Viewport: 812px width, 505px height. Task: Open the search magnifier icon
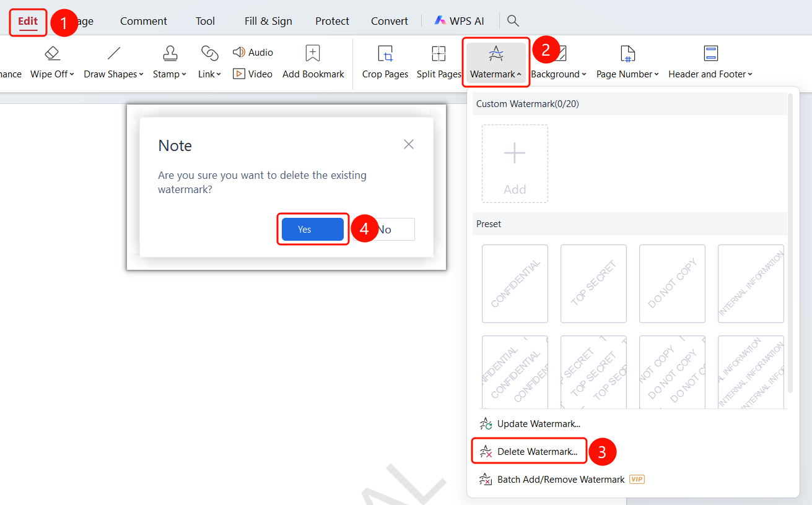(x=513, y=20)
